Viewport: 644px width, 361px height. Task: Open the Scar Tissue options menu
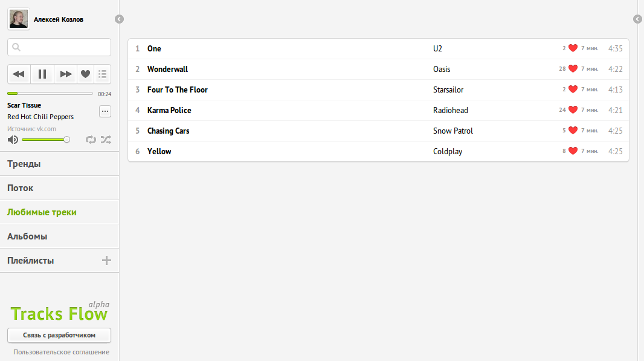[x=105, y=111]
